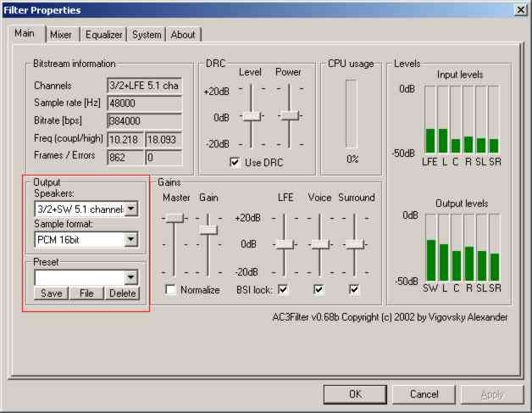Click the Cancel button
This screenshot has height=413, width=532.
(x=424, y=394)
